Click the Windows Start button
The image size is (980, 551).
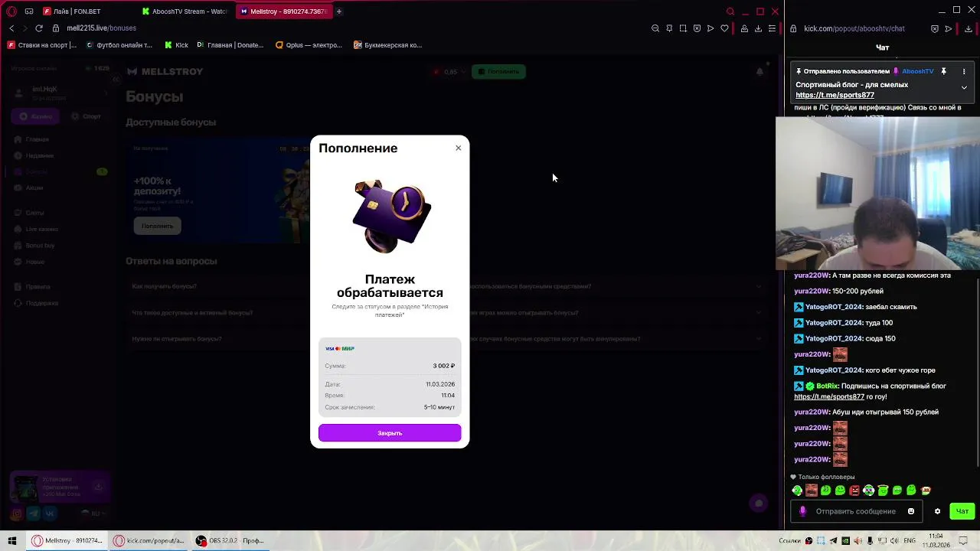[x=11, y=540]
